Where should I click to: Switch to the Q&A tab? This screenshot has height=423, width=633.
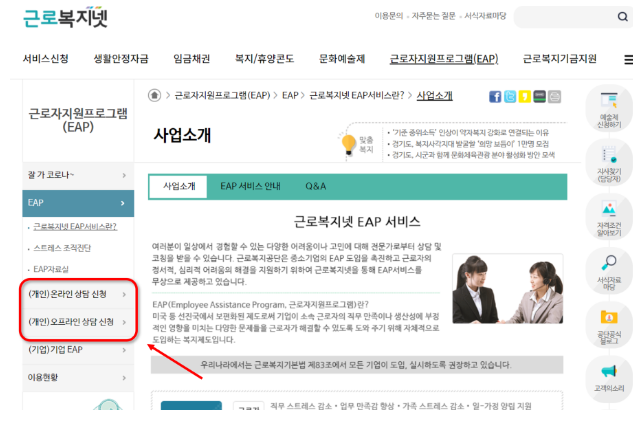316,186
